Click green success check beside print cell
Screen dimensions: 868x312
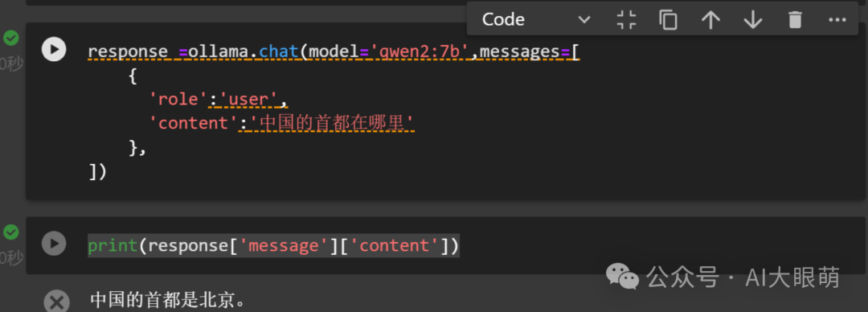[x=11, y=232]
